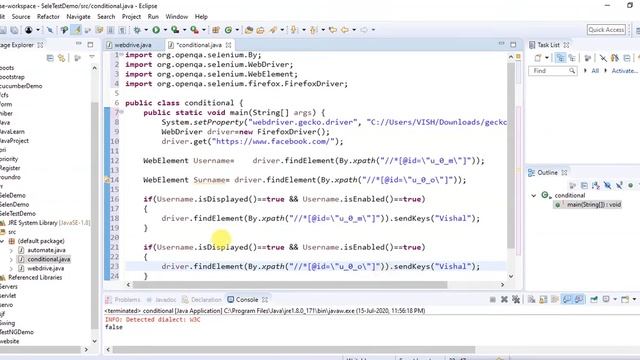Click the External Tools run icon
The image size is (640, 360).
click(195, 30)
